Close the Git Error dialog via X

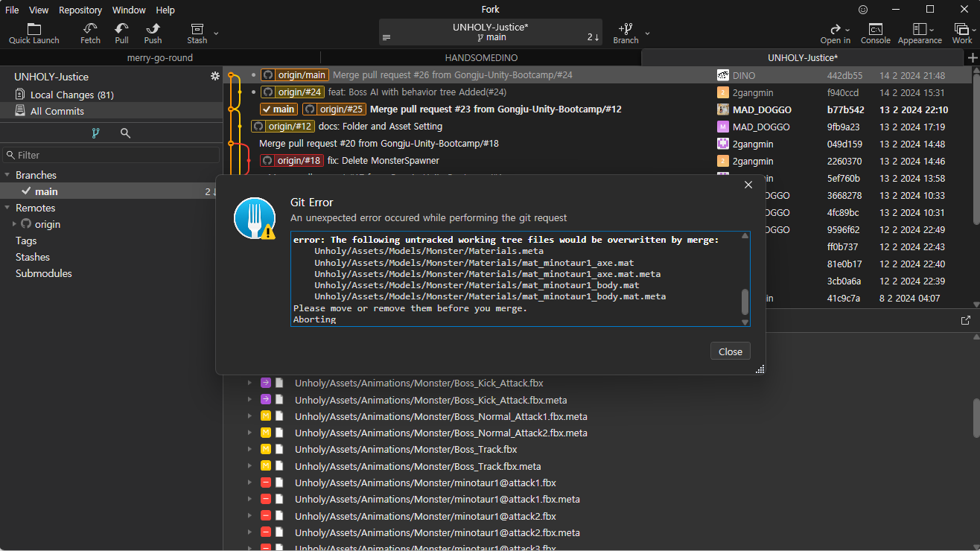[748, 185]
